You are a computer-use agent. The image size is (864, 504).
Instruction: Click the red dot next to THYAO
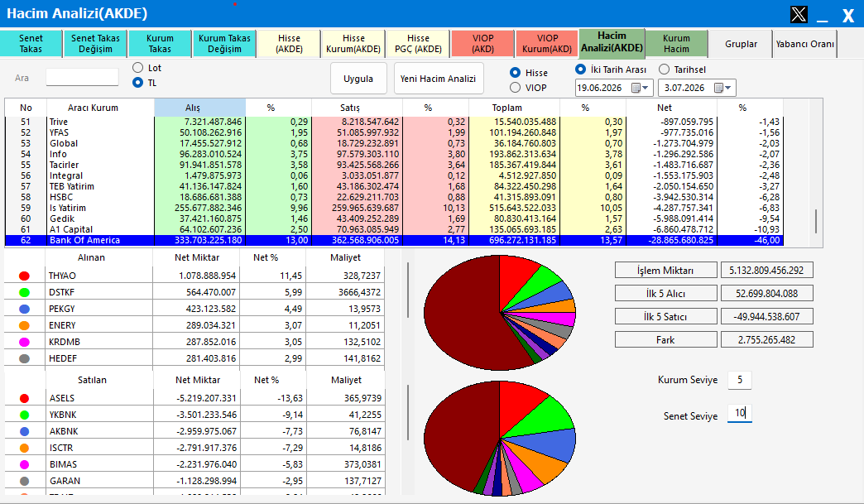[x=24, y=276]
